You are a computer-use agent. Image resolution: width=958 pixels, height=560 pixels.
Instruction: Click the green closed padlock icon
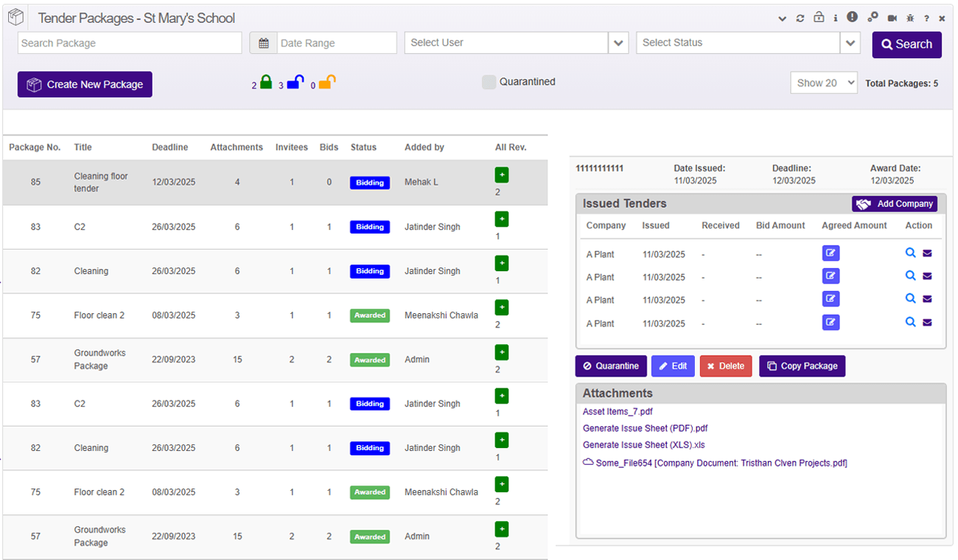click(266, 83)
